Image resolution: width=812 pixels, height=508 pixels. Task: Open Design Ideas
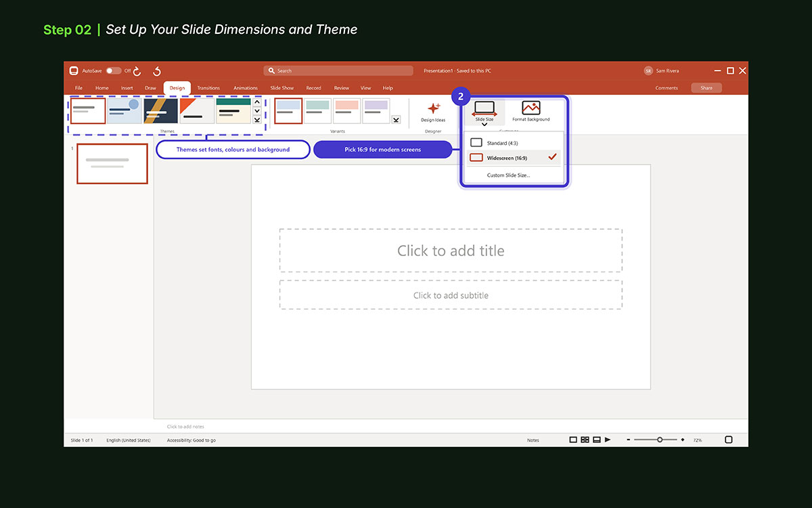[x=433, y=112]
